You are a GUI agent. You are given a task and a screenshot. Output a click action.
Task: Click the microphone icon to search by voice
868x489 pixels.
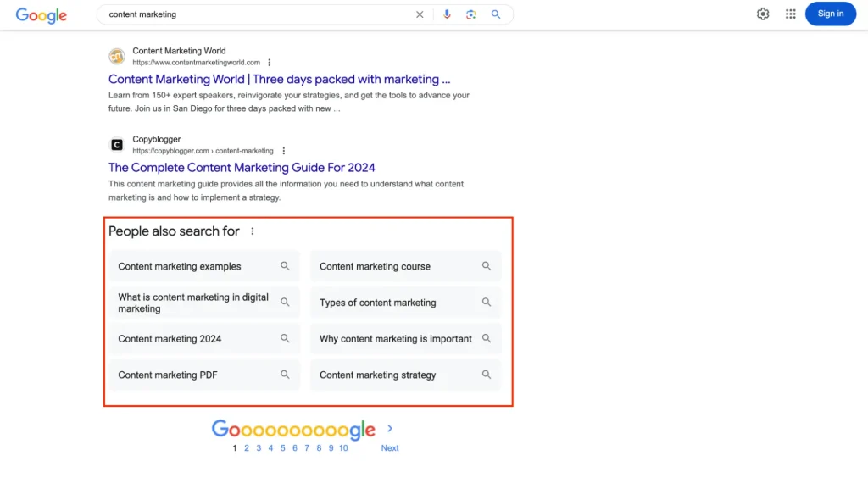[x=447, y=14]
